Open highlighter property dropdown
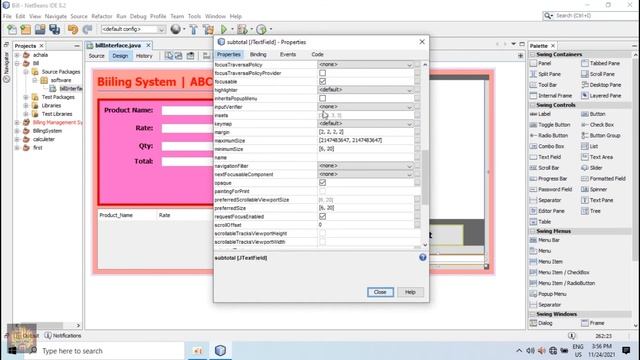The image size is (640, 360). 365,90
